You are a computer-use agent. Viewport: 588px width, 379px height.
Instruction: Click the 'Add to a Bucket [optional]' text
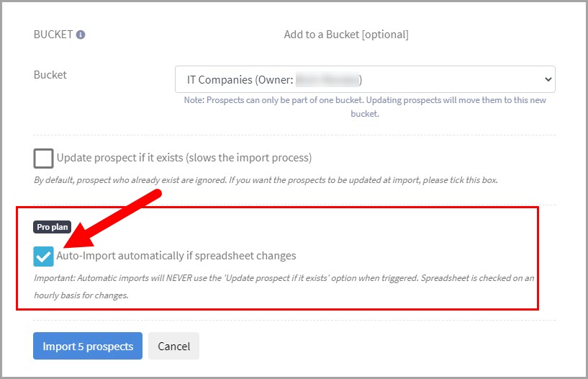346,35
